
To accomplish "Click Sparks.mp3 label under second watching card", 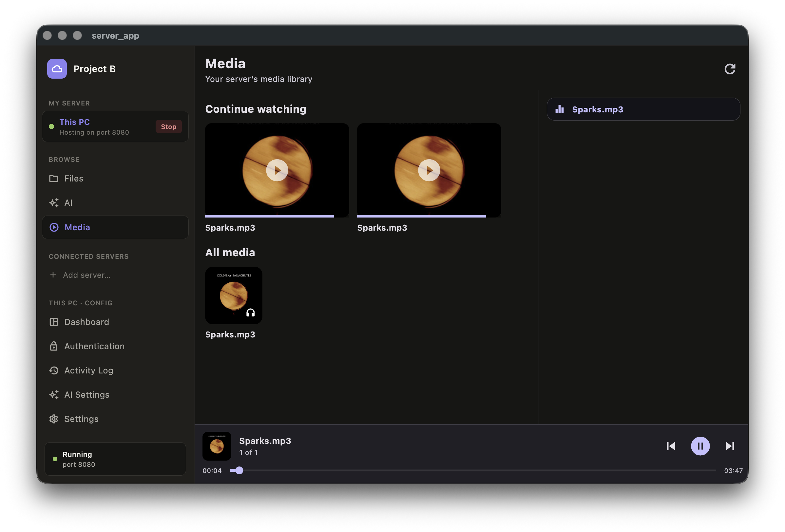I will 382,228.
